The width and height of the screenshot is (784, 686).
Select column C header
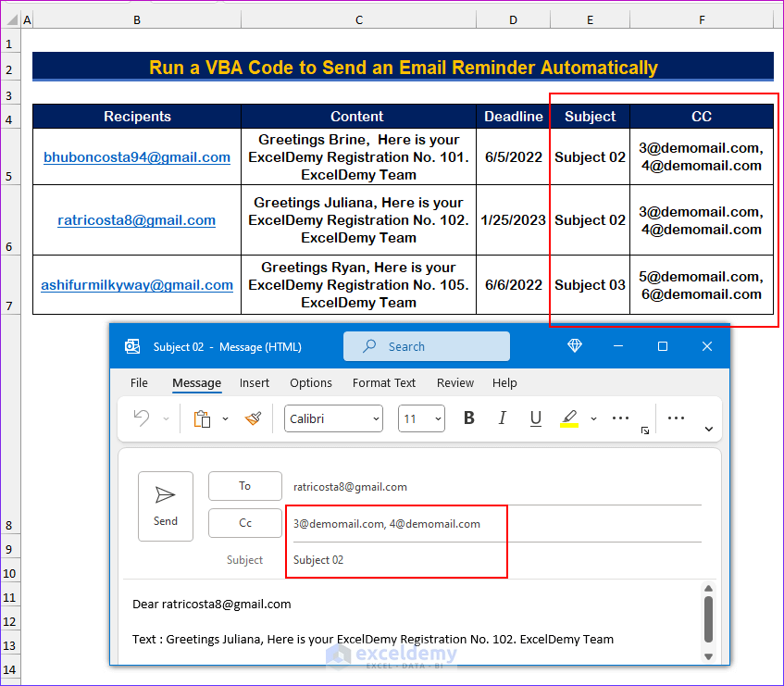pos(358,20)
